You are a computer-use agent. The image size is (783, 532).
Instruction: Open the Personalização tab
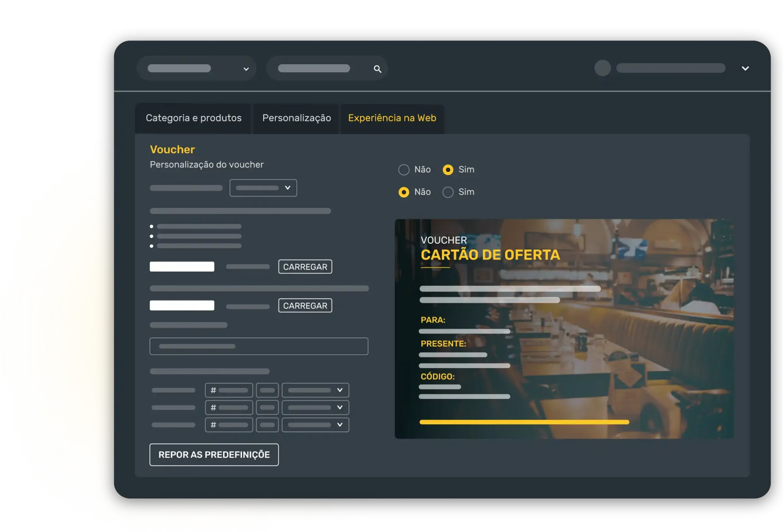click(x=296, y=118)
